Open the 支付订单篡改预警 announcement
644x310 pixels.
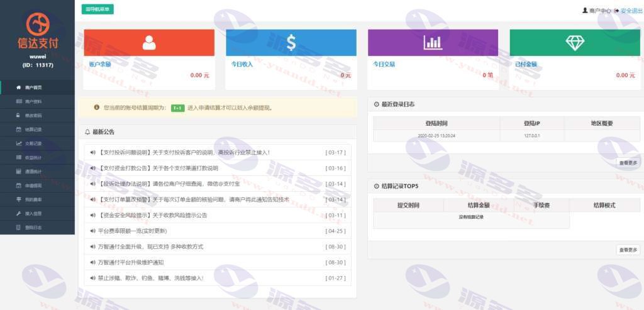click(x=194, y=199)
